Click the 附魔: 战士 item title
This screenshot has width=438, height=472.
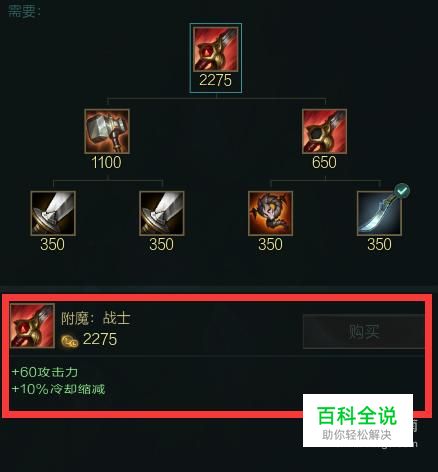point(95,318)
